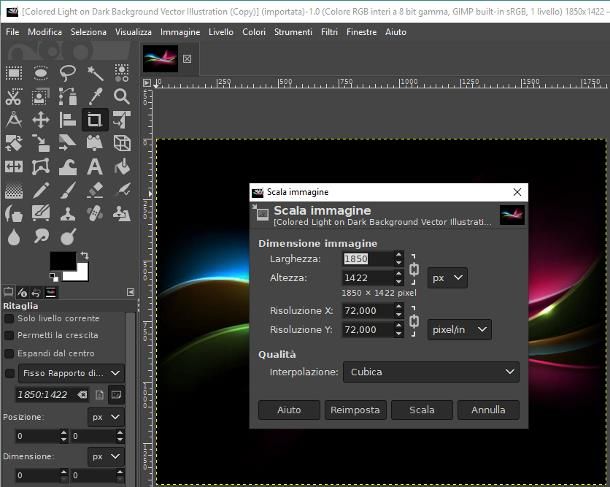Click the background white color swatch
610x487 pixels.
click(81, 275)
